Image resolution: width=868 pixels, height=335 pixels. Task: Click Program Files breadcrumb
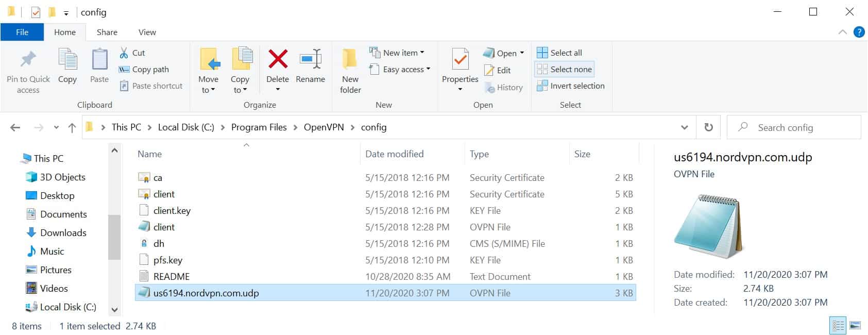pos(259,127)
